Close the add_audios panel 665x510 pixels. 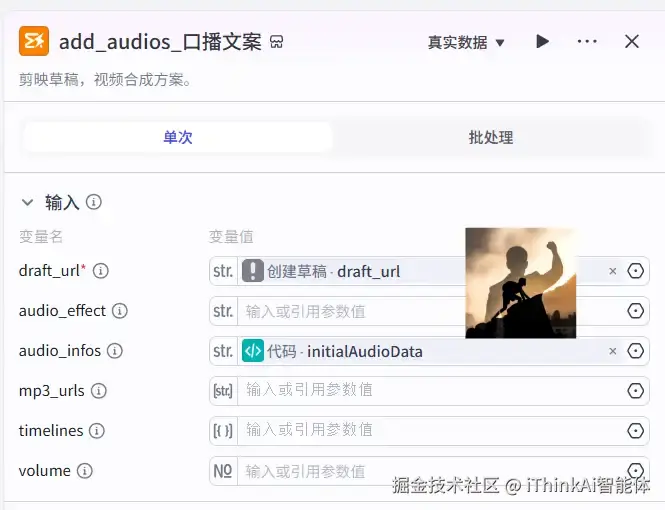pos(632,42)
